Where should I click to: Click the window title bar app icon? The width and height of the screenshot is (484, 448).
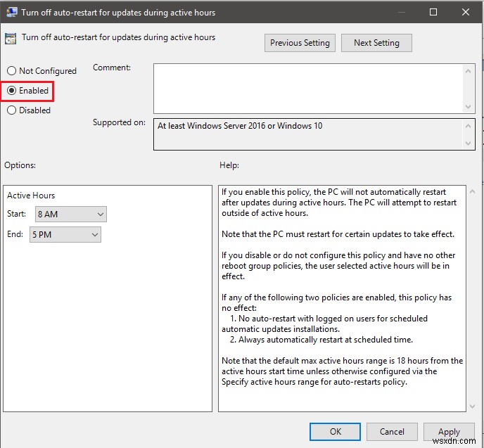pos(12,12)
